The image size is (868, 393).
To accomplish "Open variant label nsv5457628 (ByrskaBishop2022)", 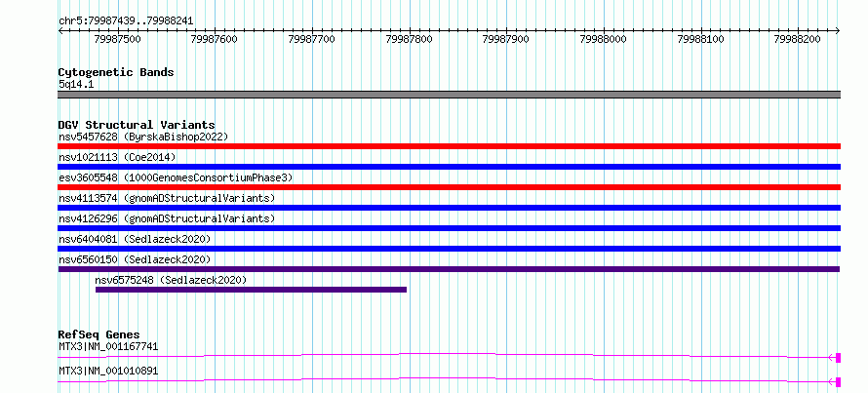I will pos(143,137).
